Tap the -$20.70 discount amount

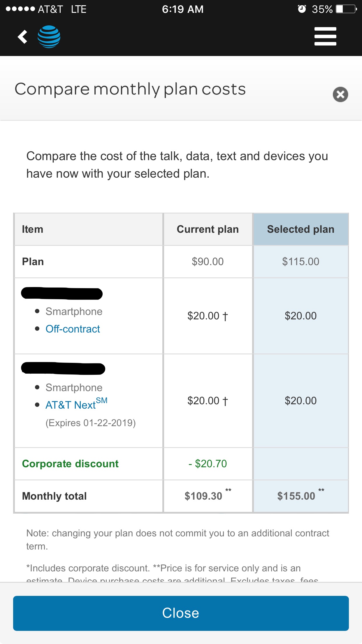(x=208, y=464)
